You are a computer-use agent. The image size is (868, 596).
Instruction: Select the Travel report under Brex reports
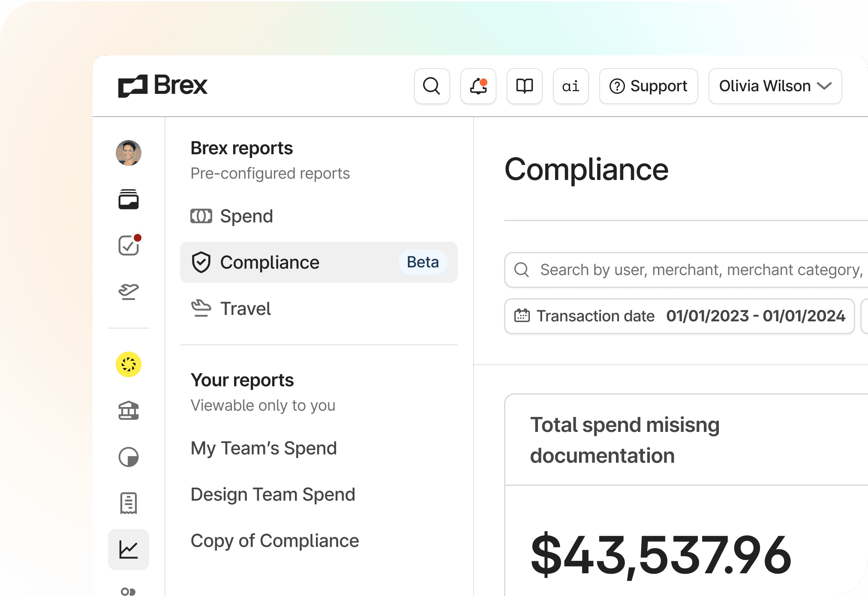click(245, 308)
